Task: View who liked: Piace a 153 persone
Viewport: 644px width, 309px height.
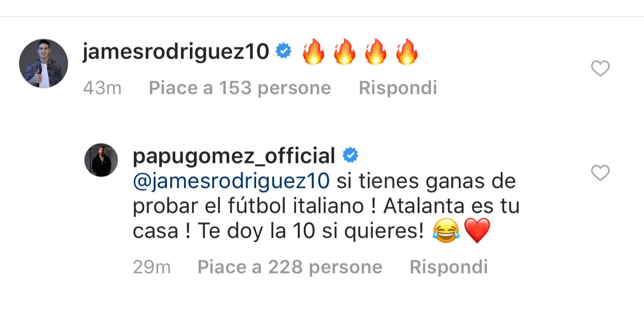Action: [240, 88]
